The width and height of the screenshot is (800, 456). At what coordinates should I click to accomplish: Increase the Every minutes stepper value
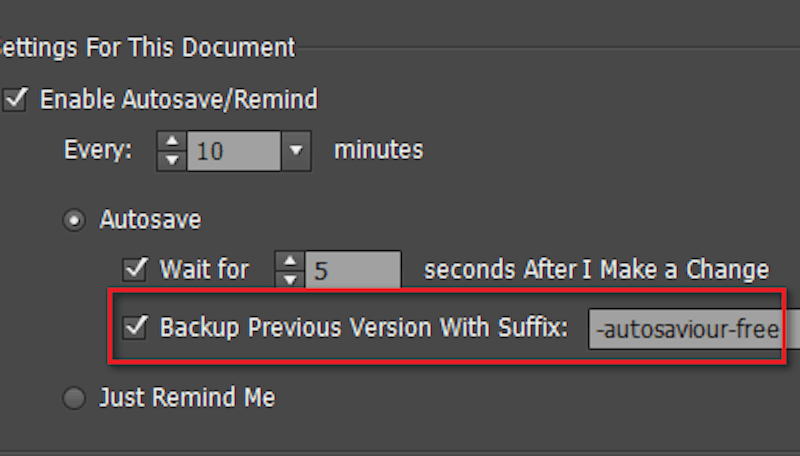[x=172, y=143]
